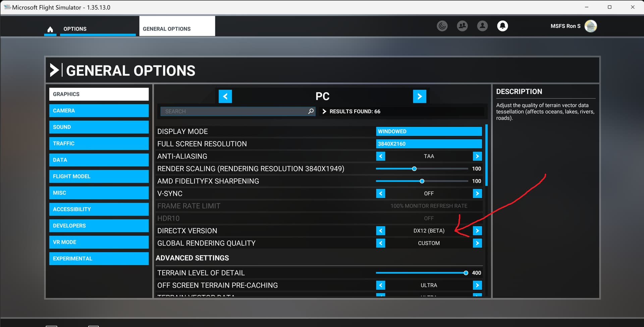This screenshot has height=327, width=644.
Task: Open the ACCESSIBILITY settings category
Action: click(99, 209)
